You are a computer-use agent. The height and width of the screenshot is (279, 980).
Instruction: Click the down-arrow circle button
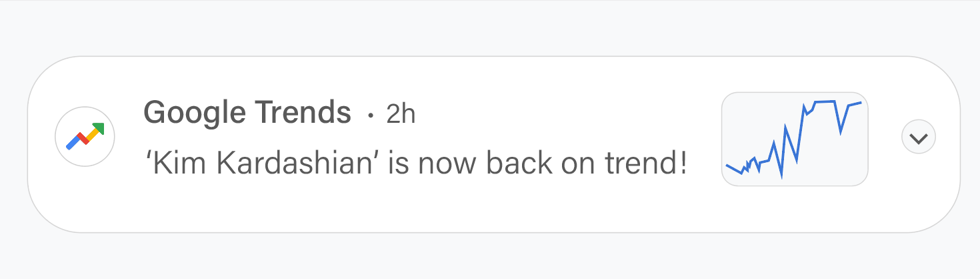(x=918, y=137)
